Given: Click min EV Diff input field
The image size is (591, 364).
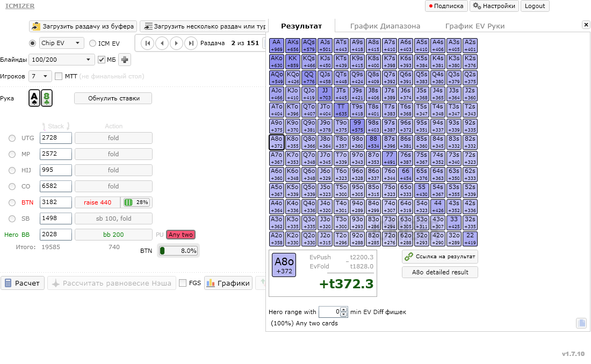Looking at the screenshot, I should pyautogui.click(x=330, y=311).
